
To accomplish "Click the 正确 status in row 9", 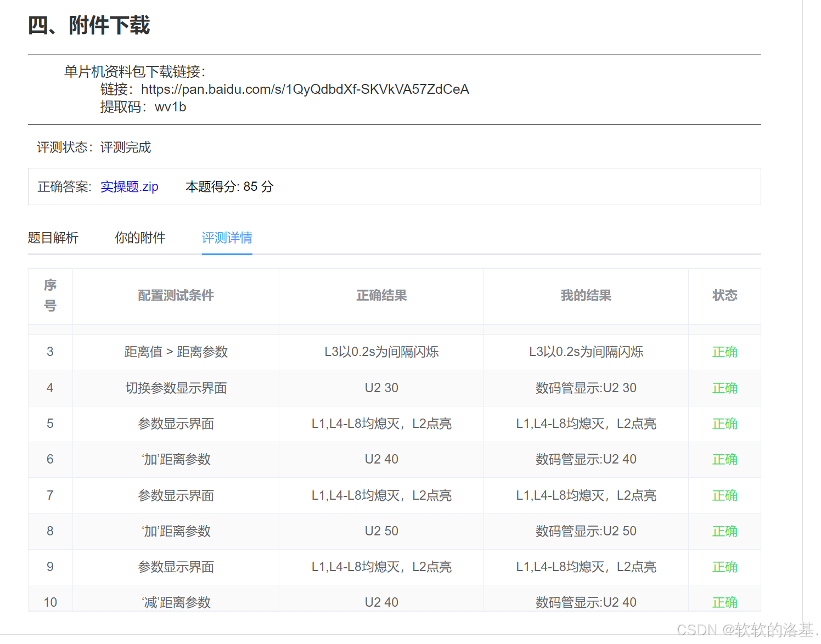I will [x=724, y=567].
